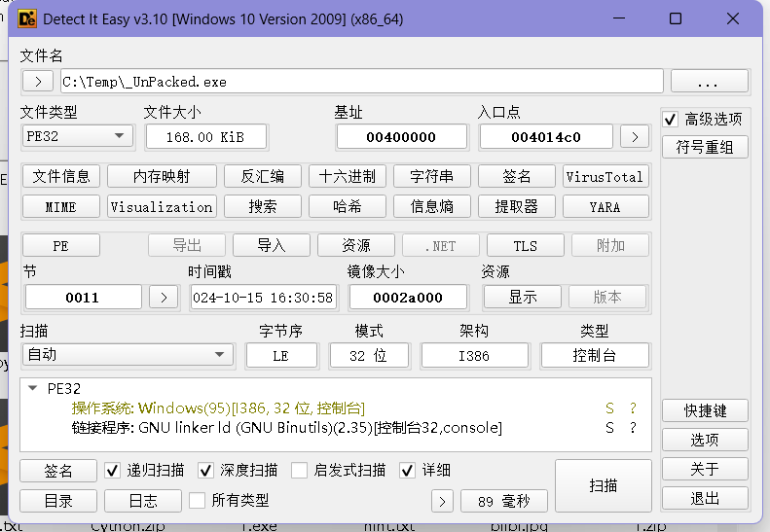Screen dimensions: 770x532
Task: Start scan with the large 扫描 button
Action: point(603,485)
